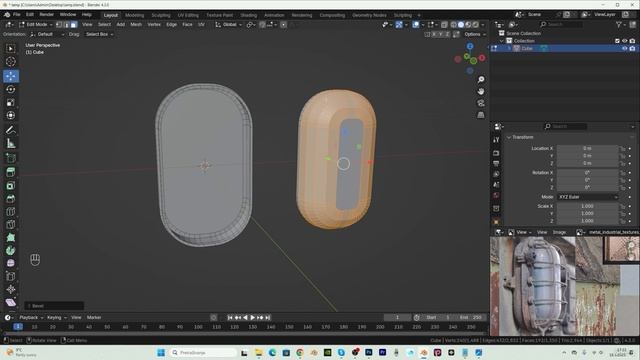
Task: Select the Inset Faces tool
Action: [x=11, y=185]
